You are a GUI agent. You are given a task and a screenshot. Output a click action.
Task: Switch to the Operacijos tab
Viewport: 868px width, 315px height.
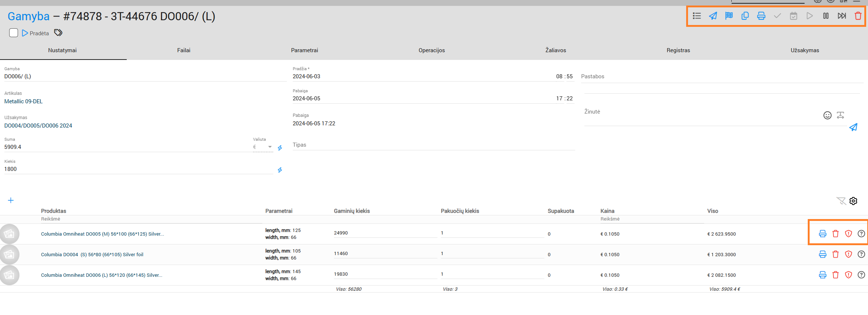pyautogui.click(x=431, y=50)
